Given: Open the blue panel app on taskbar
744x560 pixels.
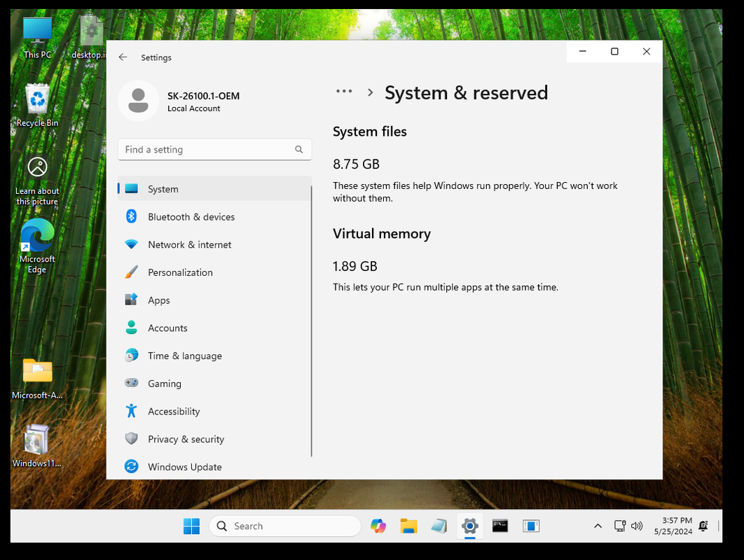Looking at the screenshot, I should 531,526.
